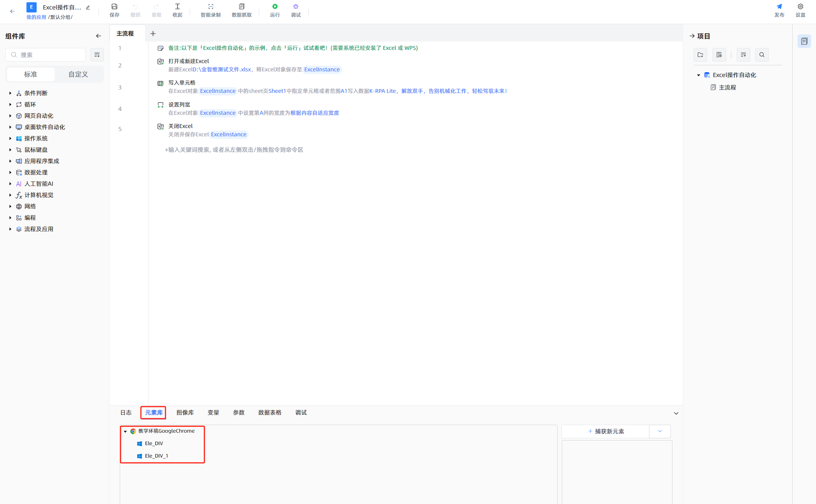Expand the 桌面软件自动化 category
The height and width of the screenshot is (504, 816).
[x=10, y=127]
